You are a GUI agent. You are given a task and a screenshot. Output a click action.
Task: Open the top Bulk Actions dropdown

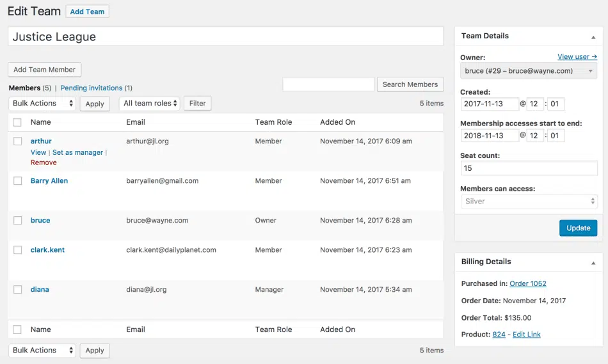tap(42, 103)
